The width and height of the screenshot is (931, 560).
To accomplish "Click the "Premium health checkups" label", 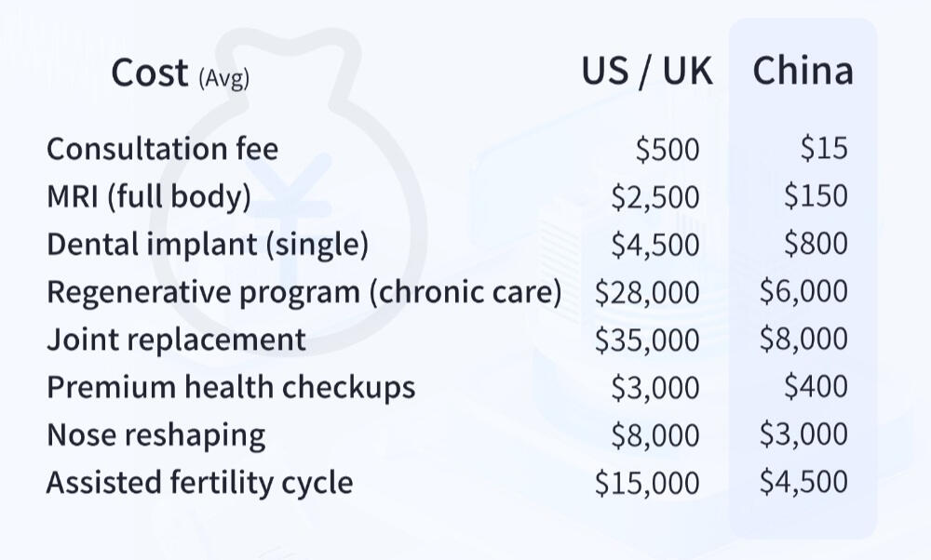I will point(231,387).
